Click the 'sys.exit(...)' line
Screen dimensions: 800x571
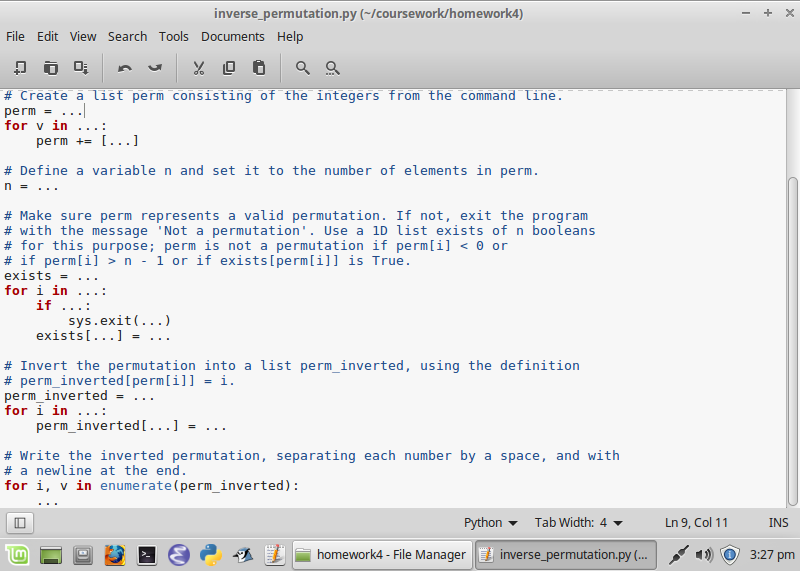[119, 321]
